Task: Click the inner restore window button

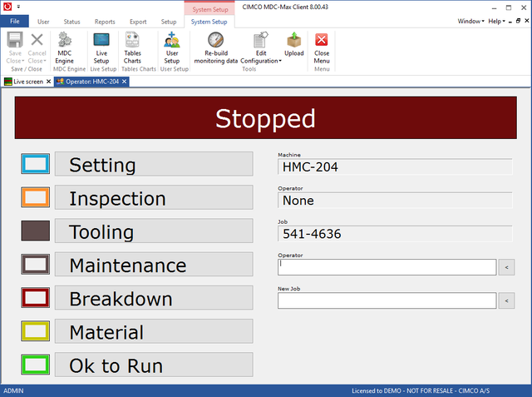Action: pyautogui.click(x=518, y=21)
